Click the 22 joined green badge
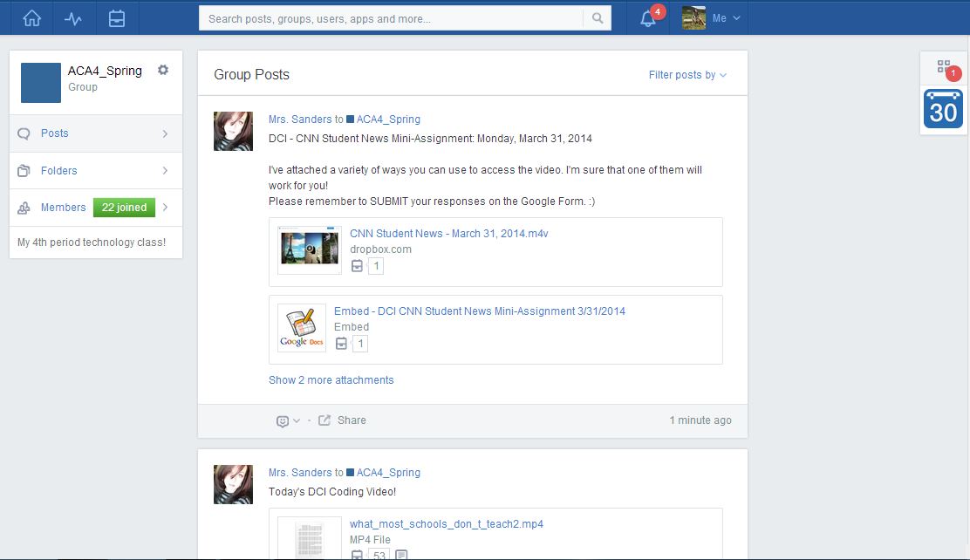Screen dimensions: 970x560 pyautogui.click(x=124, y=208)
